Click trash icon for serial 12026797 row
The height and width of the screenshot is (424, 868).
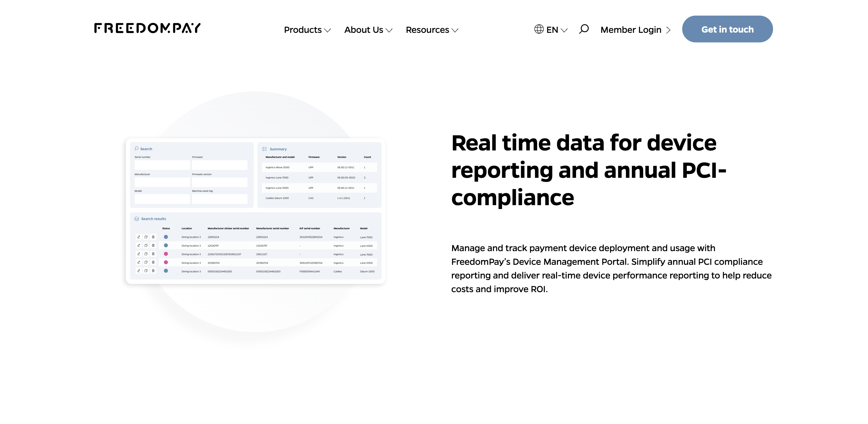coord(153,245)
